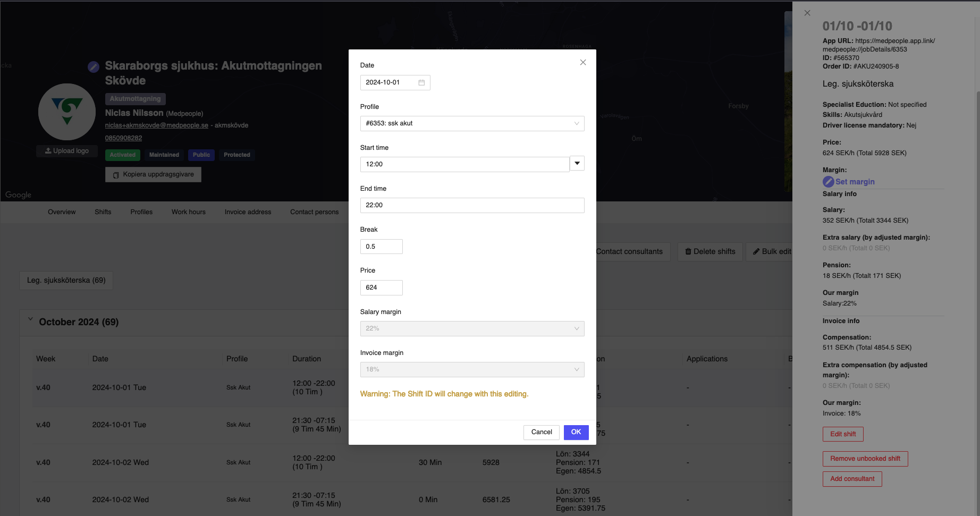Click the calendar icon in Date field
The image size is (980, 516).
click(x=421, y=82)
